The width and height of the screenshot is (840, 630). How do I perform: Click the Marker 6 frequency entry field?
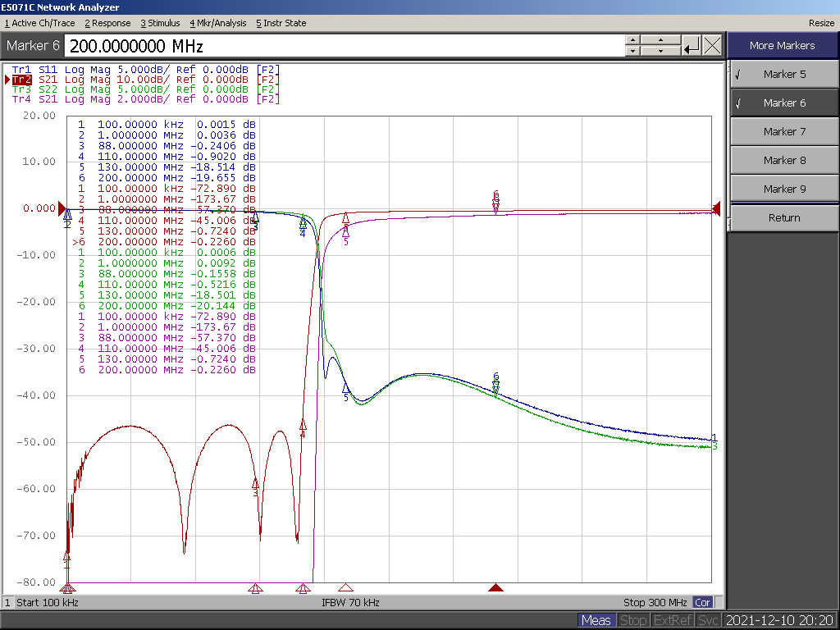click(x=344, y=46)
